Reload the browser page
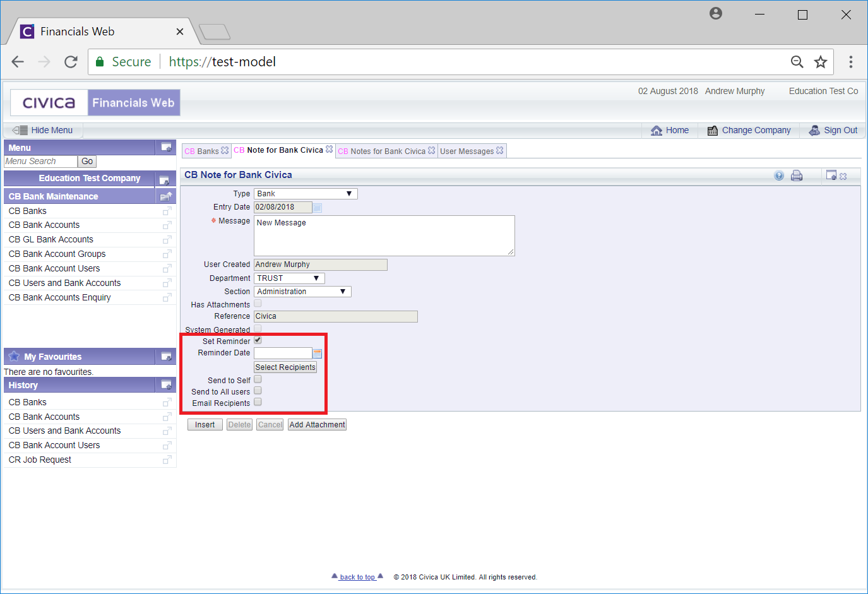Viewport: 868px width, 594px height. point(71,62)
